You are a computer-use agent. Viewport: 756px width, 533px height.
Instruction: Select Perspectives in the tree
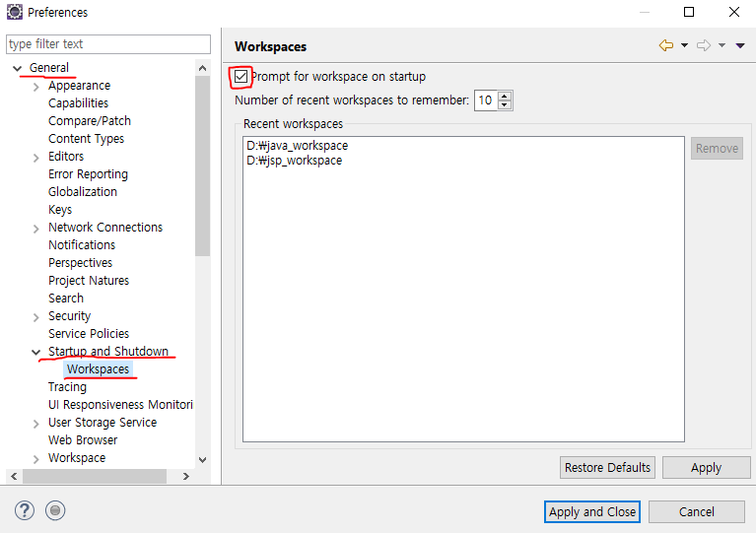(x=80, y=263)
